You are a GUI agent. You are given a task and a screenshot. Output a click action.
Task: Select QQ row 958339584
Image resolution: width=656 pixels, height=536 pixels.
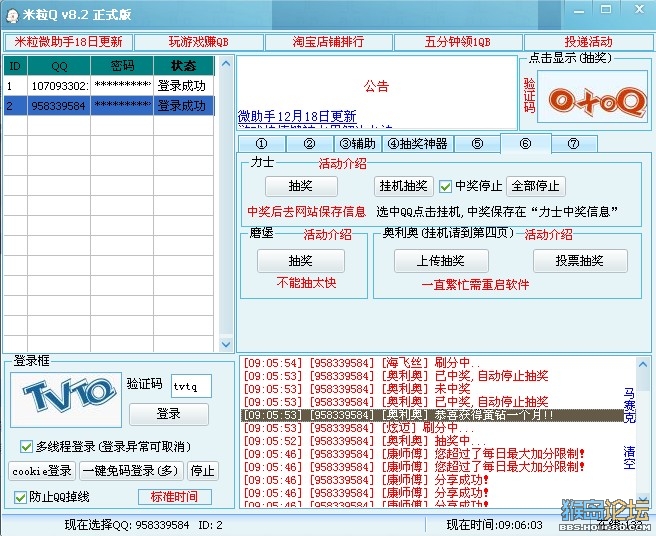tap(109, 105)
